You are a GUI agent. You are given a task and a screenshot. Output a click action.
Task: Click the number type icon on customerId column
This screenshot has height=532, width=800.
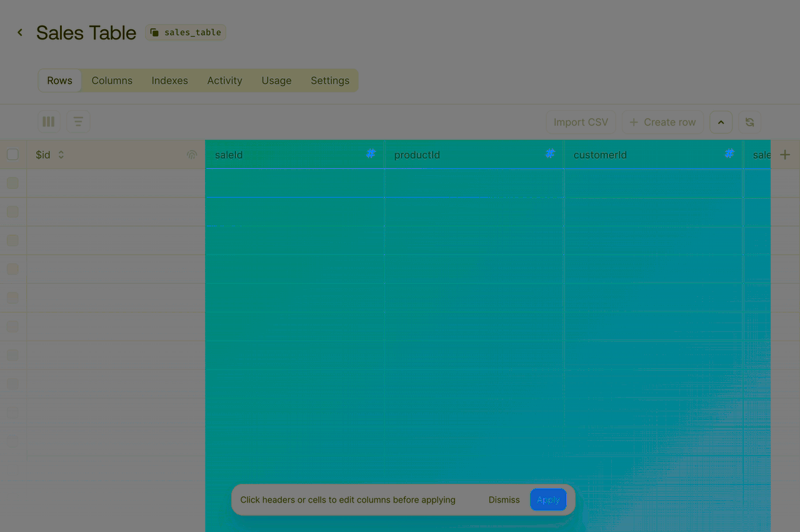pos(729,153)
